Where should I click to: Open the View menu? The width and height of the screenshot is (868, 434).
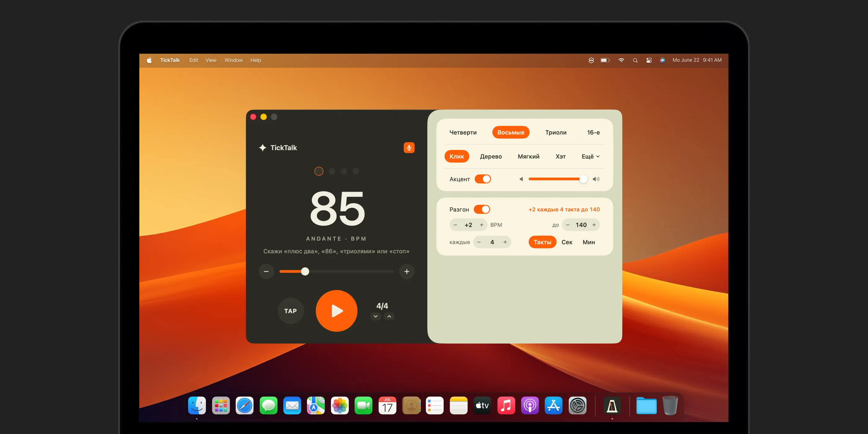211,60
